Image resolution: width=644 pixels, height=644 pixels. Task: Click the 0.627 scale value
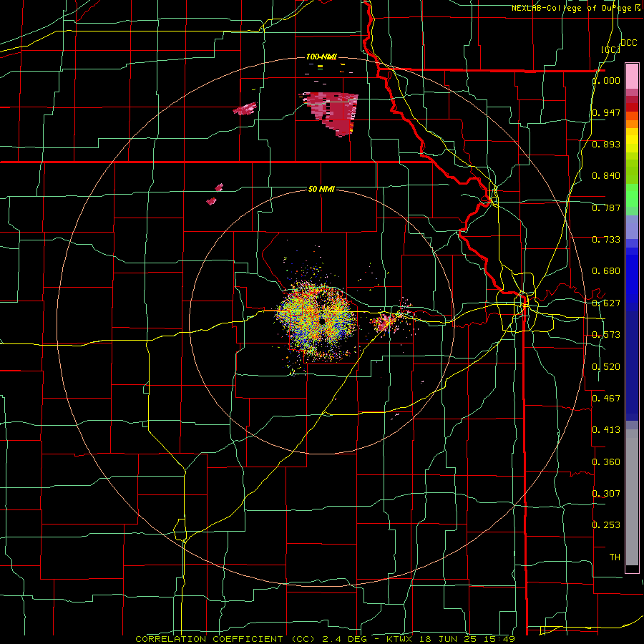(x=606, y=303)
